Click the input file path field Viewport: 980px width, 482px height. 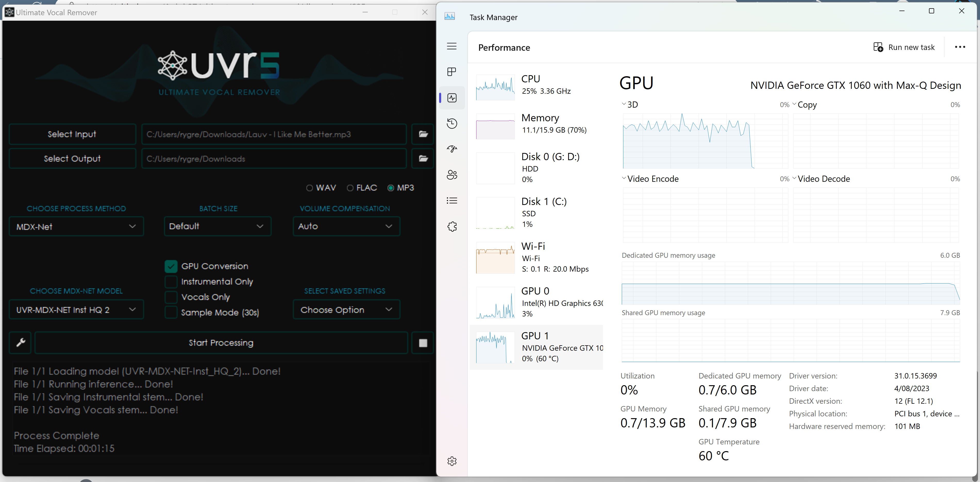(x=274, y=134)
